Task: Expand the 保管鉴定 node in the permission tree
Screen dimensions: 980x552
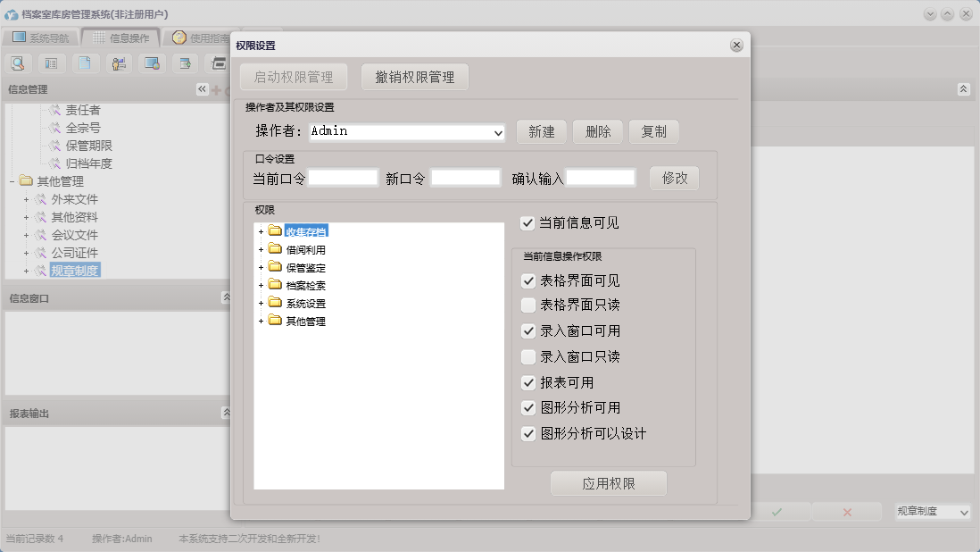Action: tap(262, 268)
